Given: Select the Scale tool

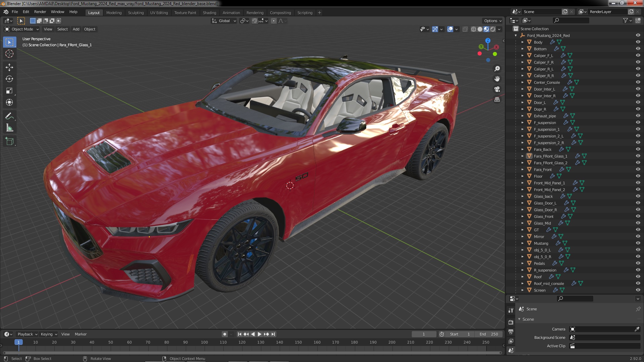Looking at the screenshot, I should point(9,91).
